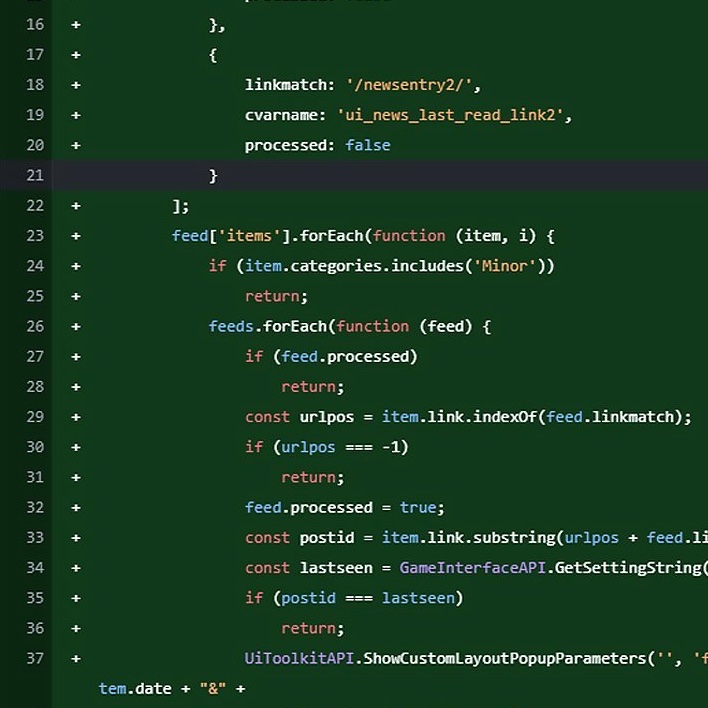The width and height of the screenshot is (708, 708).
Task: Click the 'true' value on line 32
Action: point(418,508)
